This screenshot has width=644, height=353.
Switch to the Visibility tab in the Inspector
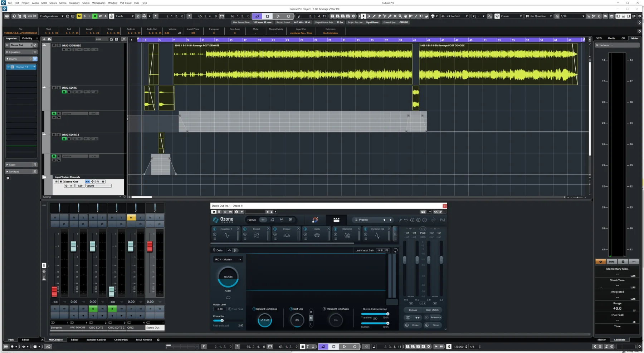click(x=27, y=38)
